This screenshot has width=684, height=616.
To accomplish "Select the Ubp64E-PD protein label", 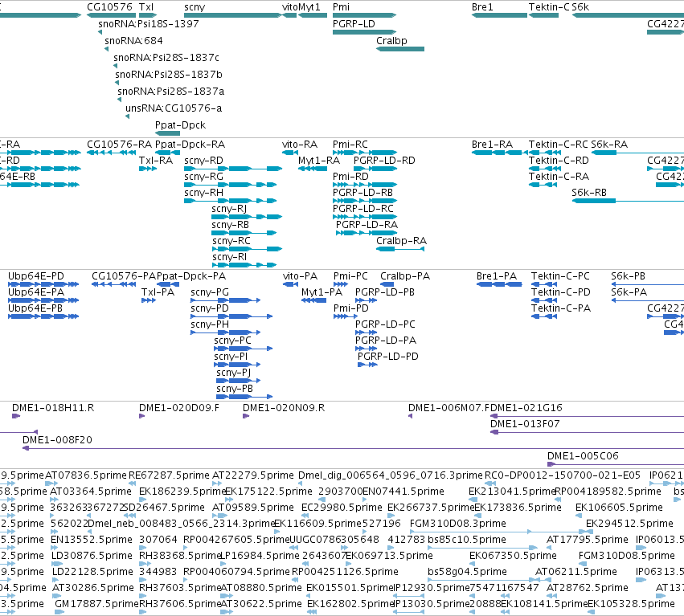I will click(x=36, y=276).
